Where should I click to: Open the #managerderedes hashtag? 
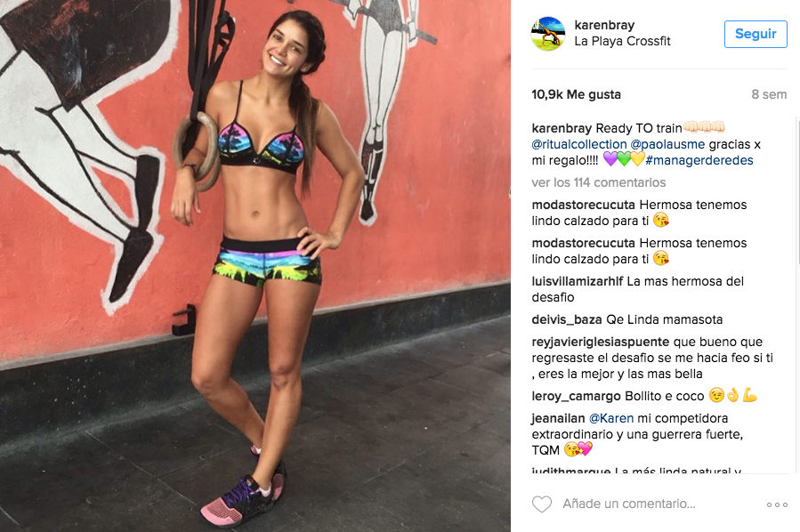pyautogui.click(x=699, y=160)
